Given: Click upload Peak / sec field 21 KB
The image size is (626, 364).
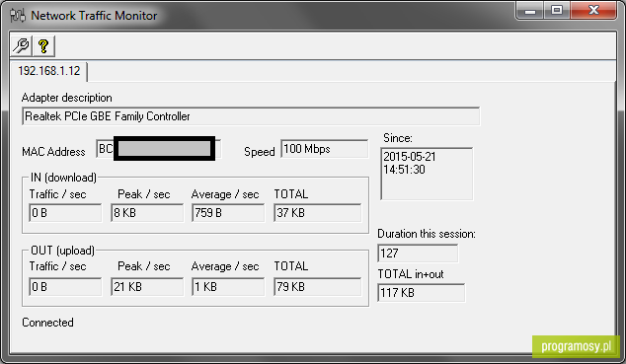Looking at the screenshot, I should (147, 287).
